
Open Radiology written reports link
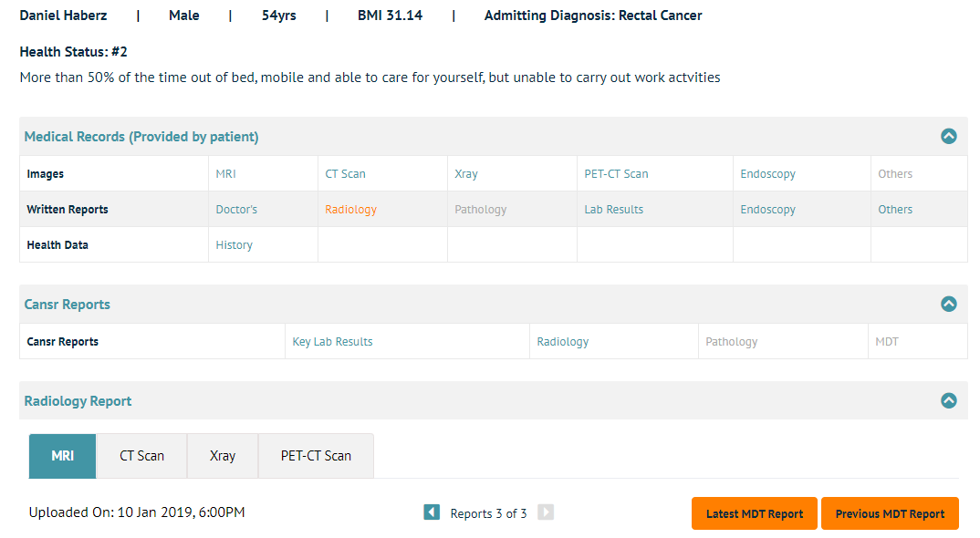point(350,210)
